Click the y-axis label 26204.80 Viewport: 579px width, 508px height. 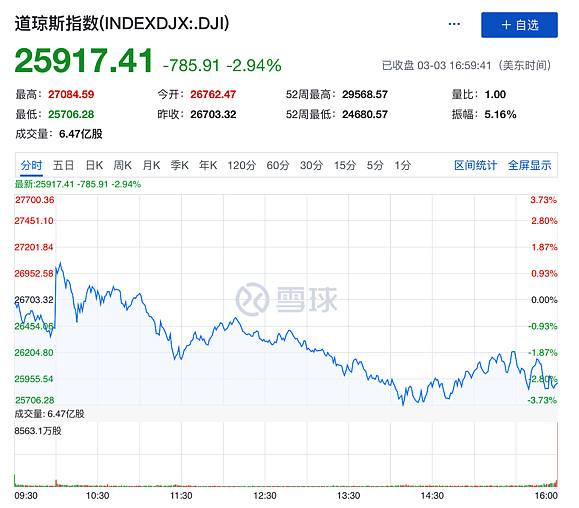click(34, 353)
